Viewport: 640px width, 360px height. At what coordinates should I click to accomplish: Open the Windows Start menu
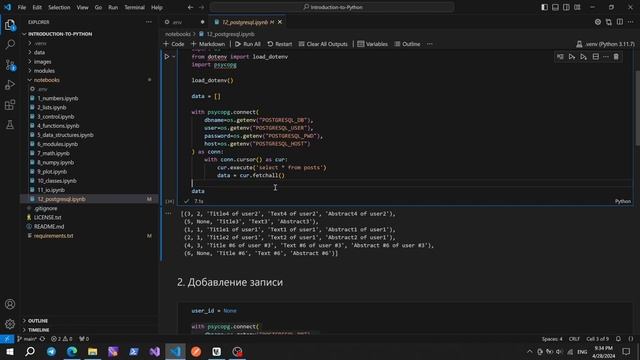click(x=9, y=351)
